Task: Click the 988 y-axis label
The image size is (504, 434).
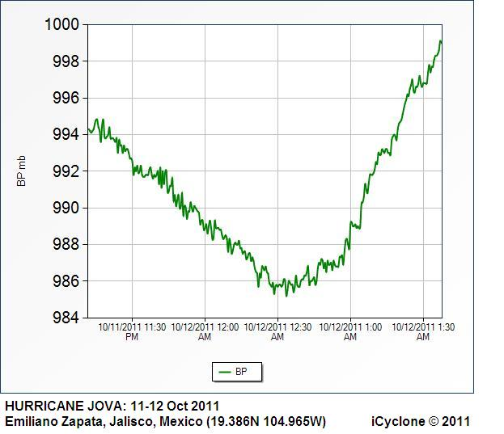Action: point(66,244)
